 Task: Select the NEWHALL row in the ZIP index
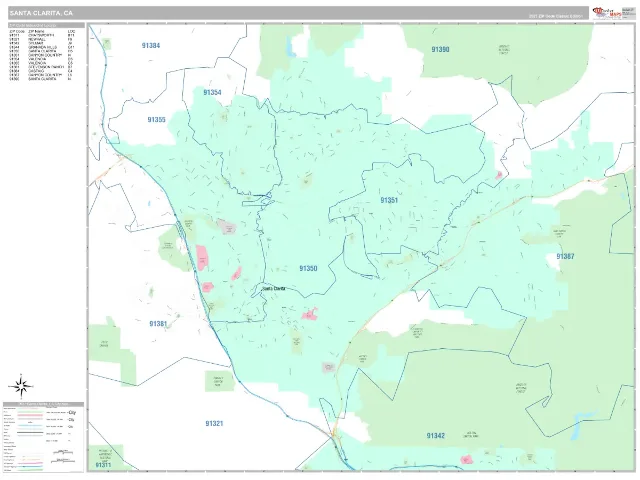coord(42,39)
